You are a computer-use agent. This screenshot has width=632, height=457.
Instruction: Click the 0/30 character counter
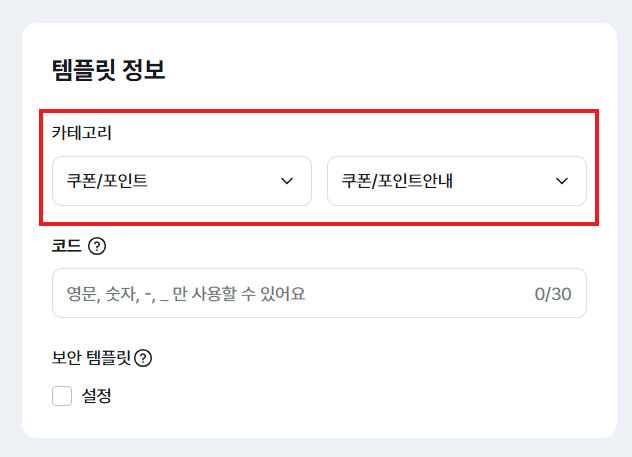click(x=553, y=294)
